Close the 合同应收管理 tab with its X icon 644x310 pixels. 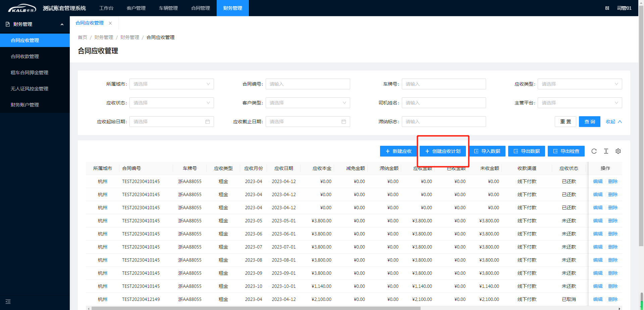click(x=110, y=23)
